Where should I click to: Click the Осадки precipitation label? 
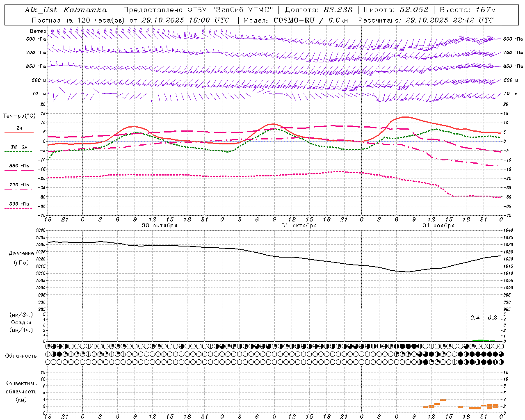pos(21,322)
